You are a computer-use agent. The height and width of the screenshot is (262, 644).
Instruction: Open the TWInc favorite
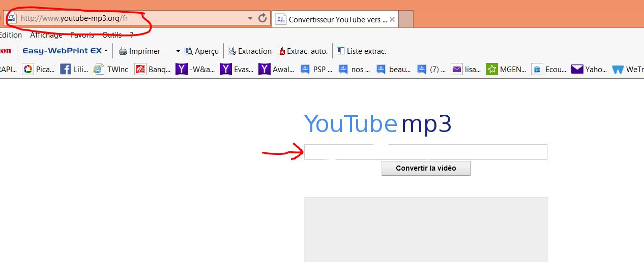click(111, 69)
